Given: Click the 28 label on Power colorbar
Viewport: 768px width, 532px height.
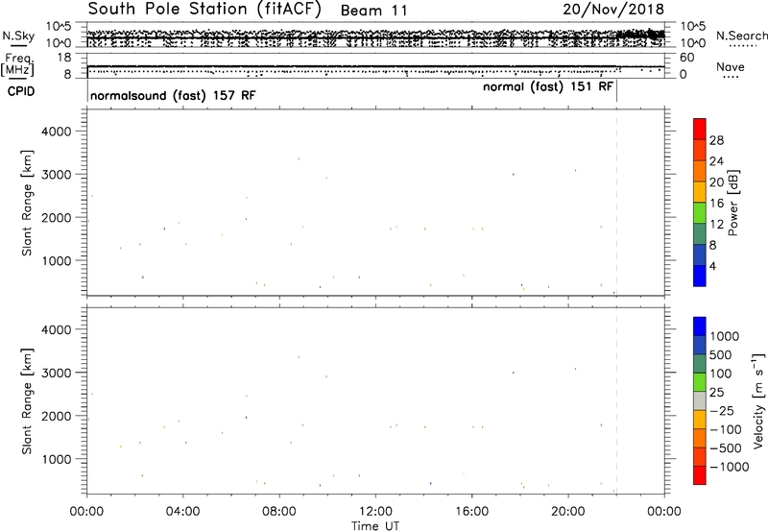Looking at the screenshot, I should 716,140.
